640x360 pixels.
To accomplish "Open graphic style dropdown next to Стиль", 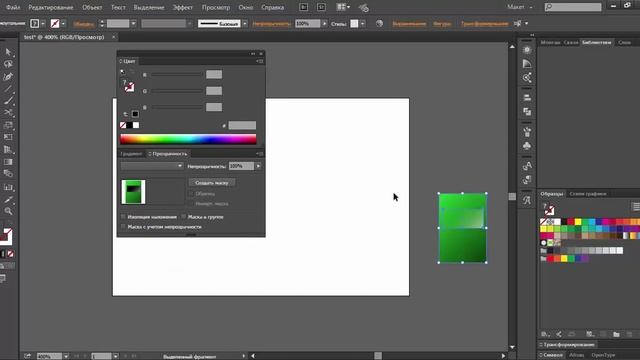I will click(362, 24).
